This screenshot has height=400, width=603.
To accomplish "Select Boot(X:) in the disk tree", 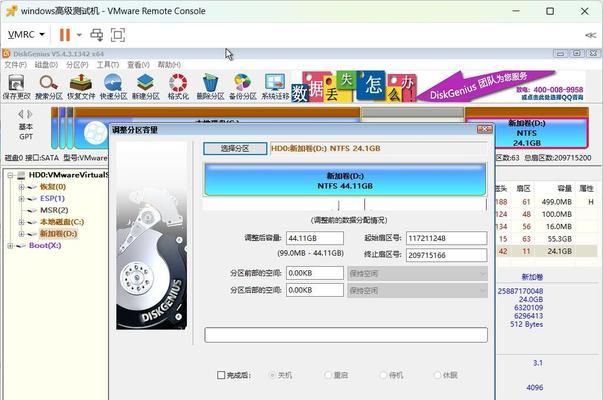I will click(x=45, y=245).
